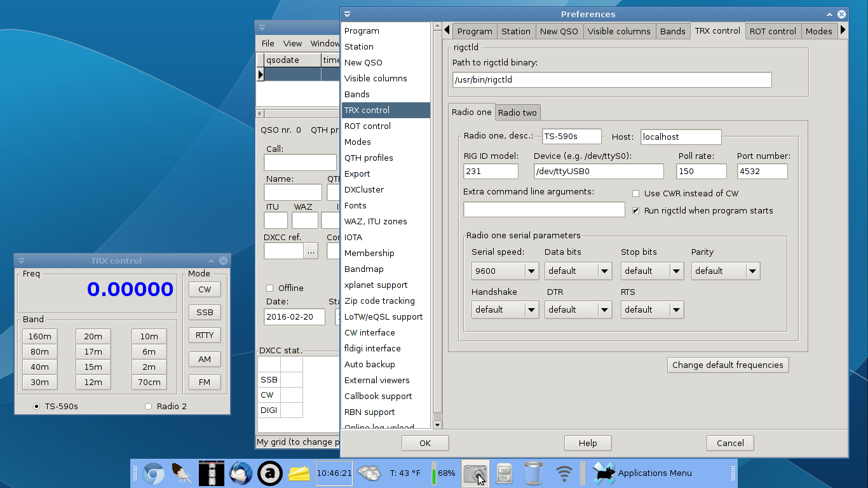
Task: Open the Serial speed dropdown
Action: 505,271
